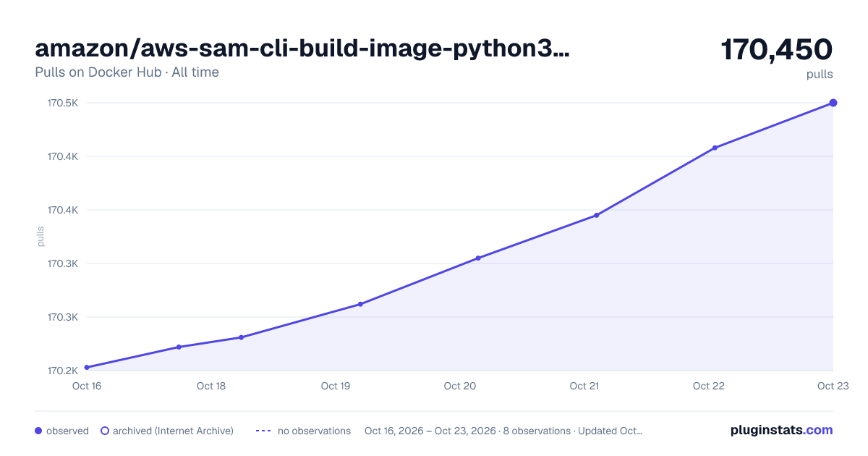Click the 'observed' legend label
This screenshot has height=456, width=868.
point(67,431)
